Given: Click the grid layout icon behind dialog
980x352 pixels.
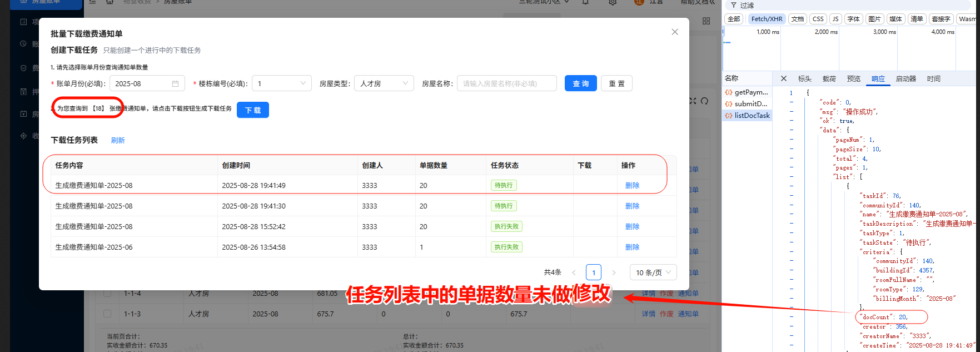Looking at the screenshot, I should point(706,21).
